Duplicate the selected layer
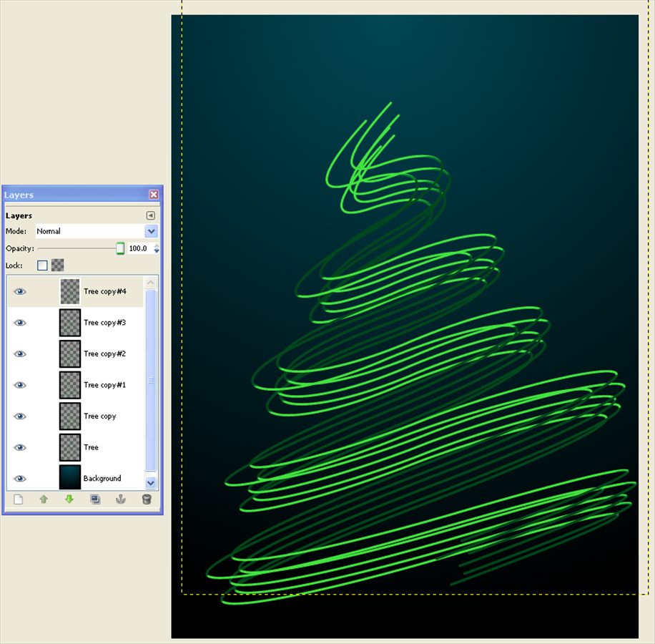655x644 pixels. (95, 499)
